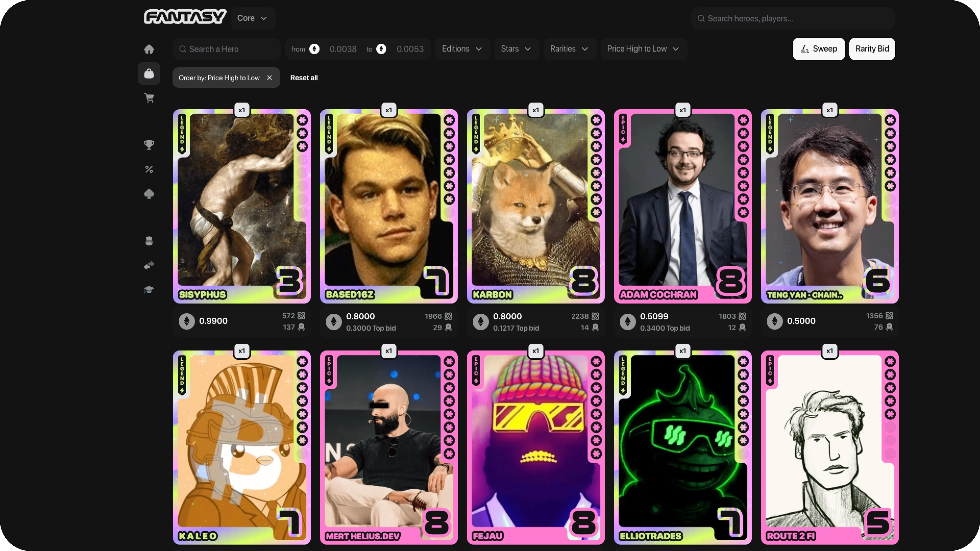Click the minimum price from field

tap(342, 49)
